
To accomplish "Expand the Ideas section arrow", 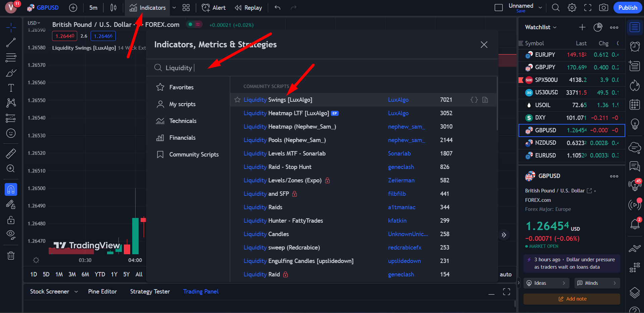I will 564,283.
